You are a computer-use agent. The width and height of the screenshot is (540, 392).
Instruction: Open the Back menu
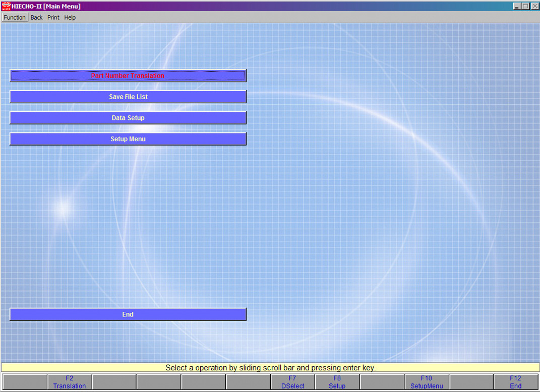pos(36,17)
